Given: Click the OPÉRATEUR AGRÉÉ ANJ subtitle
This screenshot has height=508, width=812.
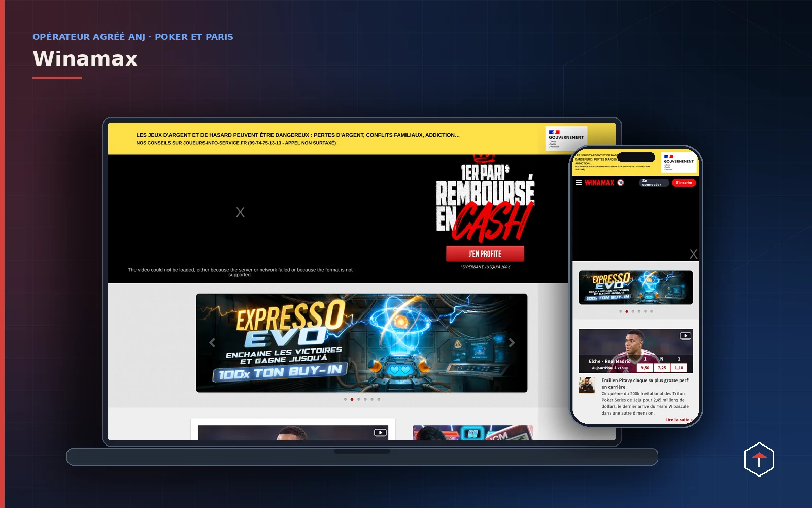Looking at the screenshot, I should coord(133,37).
